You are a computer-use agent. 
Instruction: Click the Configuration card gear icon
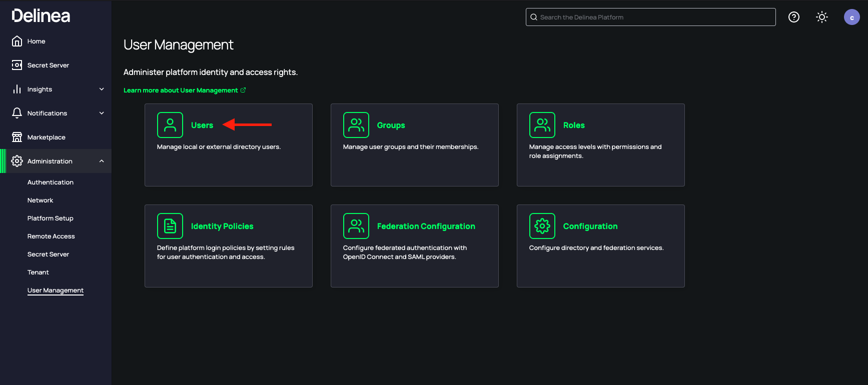542,226
